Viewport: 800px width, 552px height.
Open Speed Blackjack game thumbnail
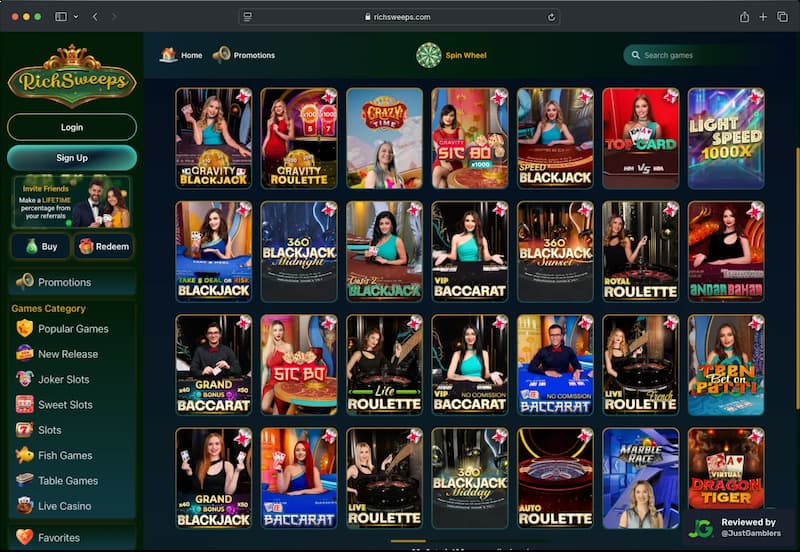click(x=555, y=138)
